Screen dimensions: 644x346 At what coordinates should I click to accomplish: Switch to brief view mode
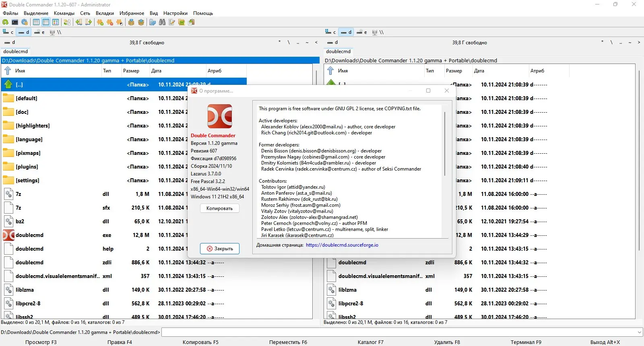pos(36,22)
